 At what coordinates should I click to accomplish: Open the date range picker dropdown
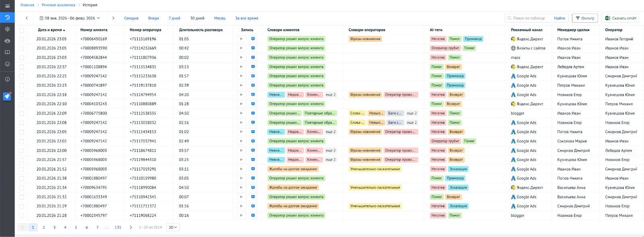point(70,18)
